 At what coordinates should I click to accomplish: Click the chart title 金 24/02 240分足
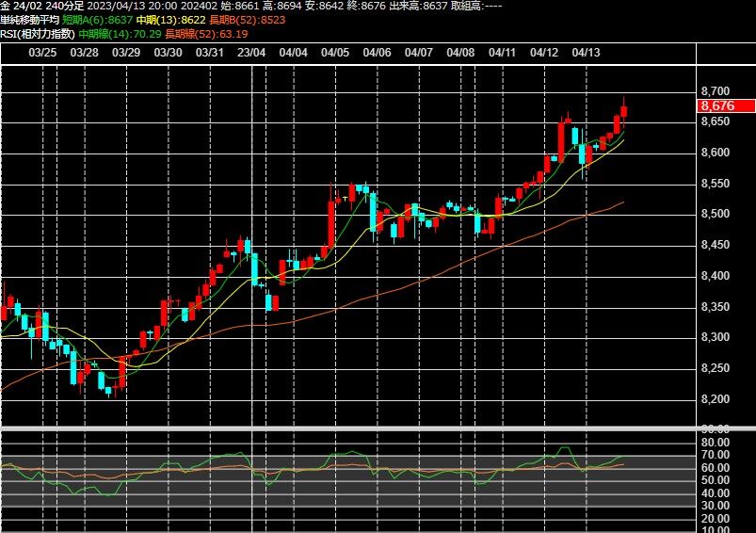[42, 6]
